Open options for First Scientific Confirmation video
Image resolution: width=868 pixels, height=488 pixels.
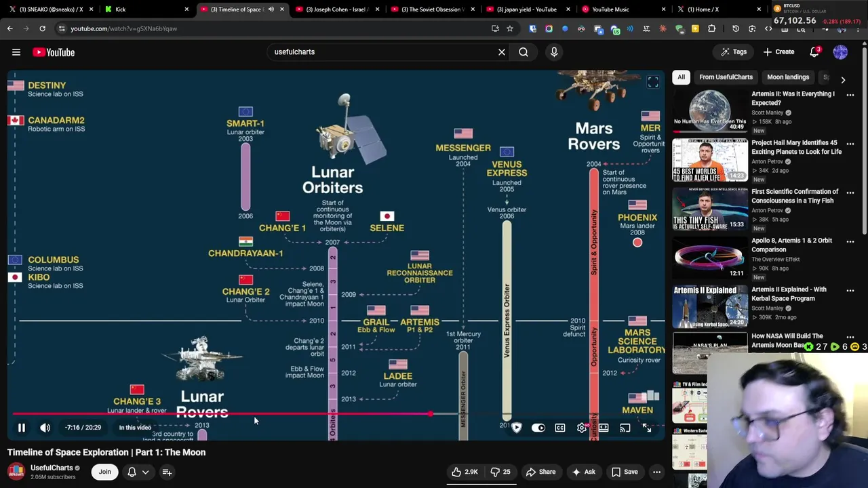(850, 192)
